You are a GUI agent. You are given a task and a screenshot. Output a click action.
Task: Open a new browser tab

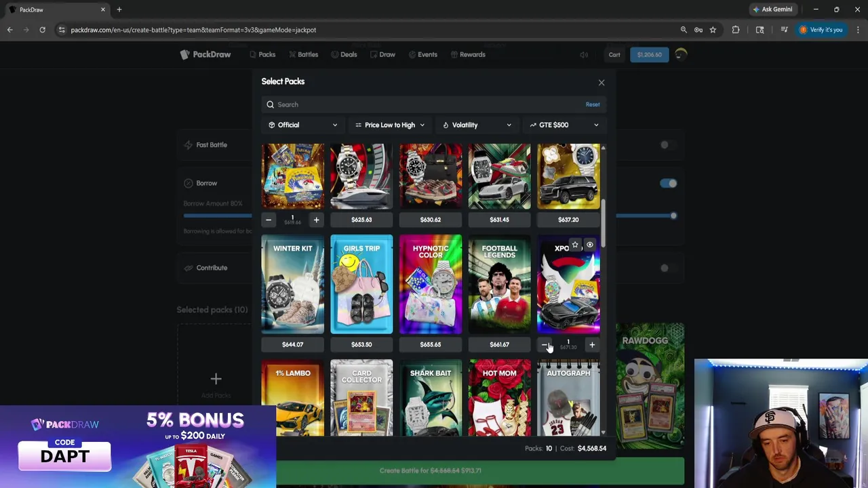point(119,9)
